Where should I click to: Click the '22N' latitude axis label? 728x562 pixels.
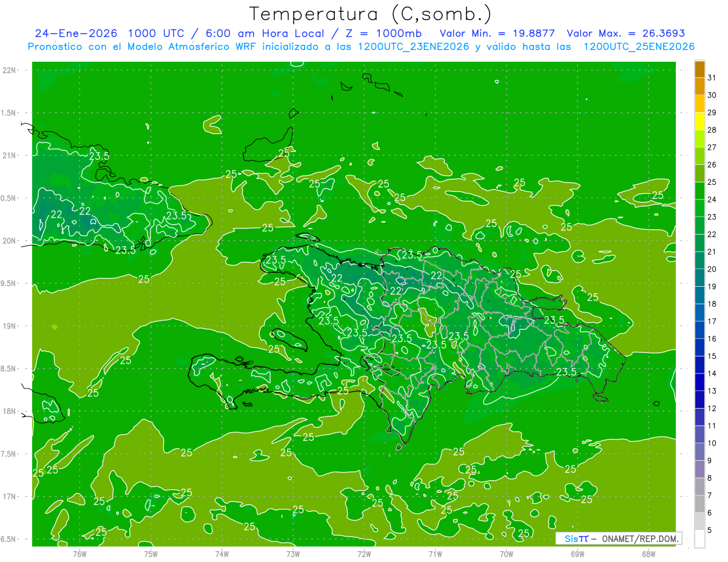point(10,70)
